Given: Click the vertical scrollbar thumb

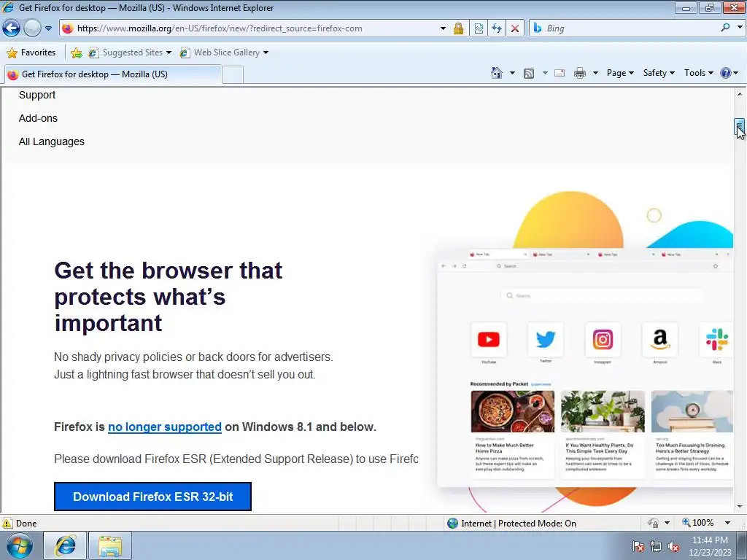Looking at the screenshot, I should 739,128.
